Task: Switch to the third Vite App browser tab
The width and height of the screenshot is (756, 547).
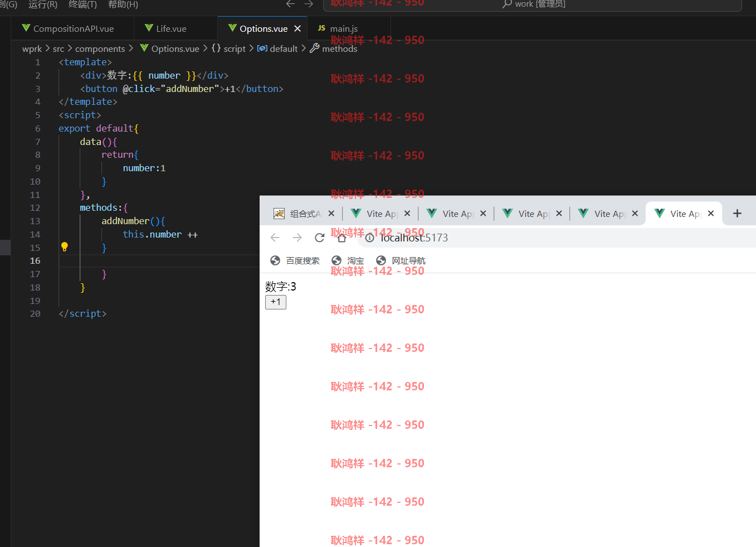Action: click(x=533, y=214)
